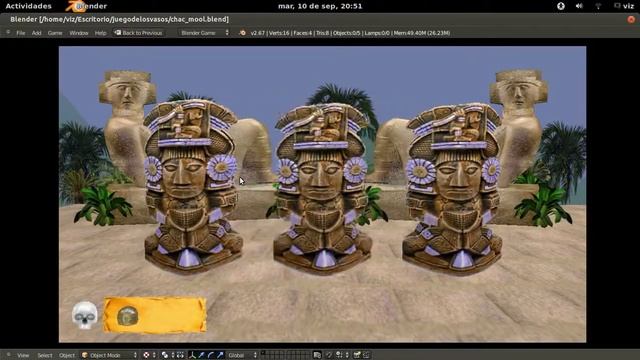Screen dimensions: 640x360
Task: Click the Blender logo icon in info header
Action: [242, 33]
